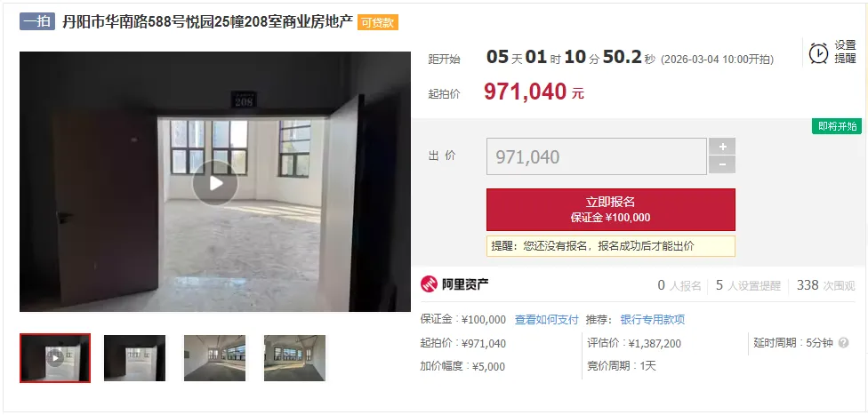Click the property listing title
The width and height of the screenshot is (868, 415).
207,22
